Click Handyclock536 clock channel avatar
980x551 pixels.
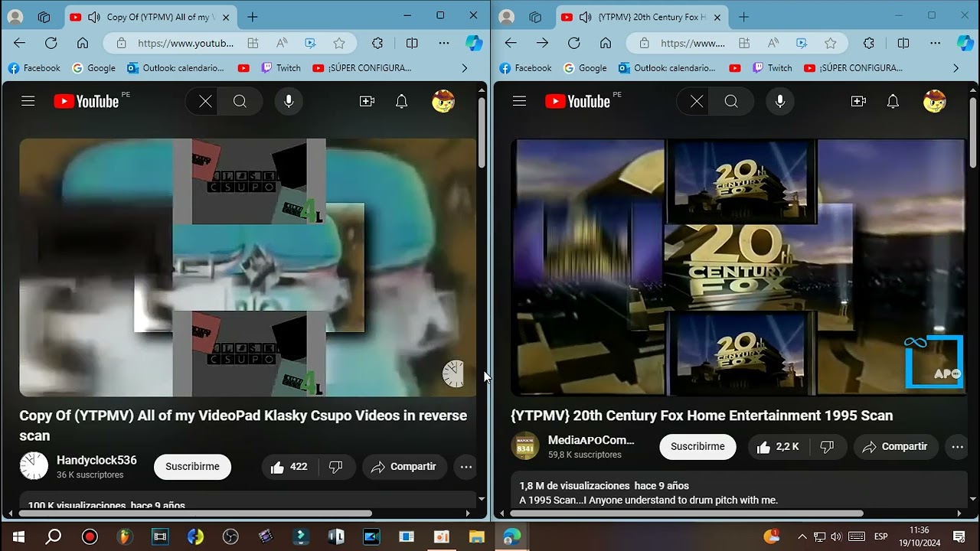point(34,466)
